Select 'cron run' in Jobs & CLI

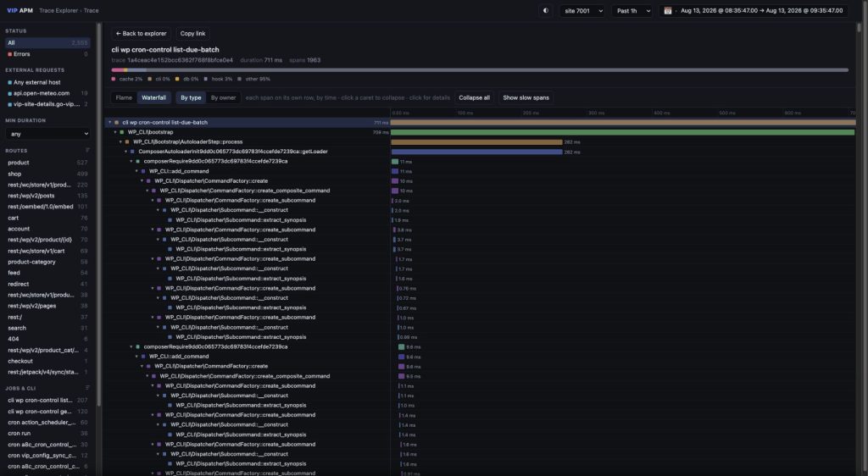click(x=47, y=434)
